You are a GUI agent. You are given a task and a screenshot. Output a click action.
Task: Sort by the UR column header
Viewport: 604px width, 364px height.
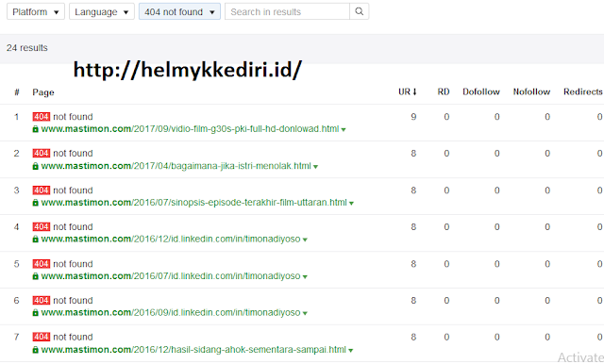pos(408,91)
